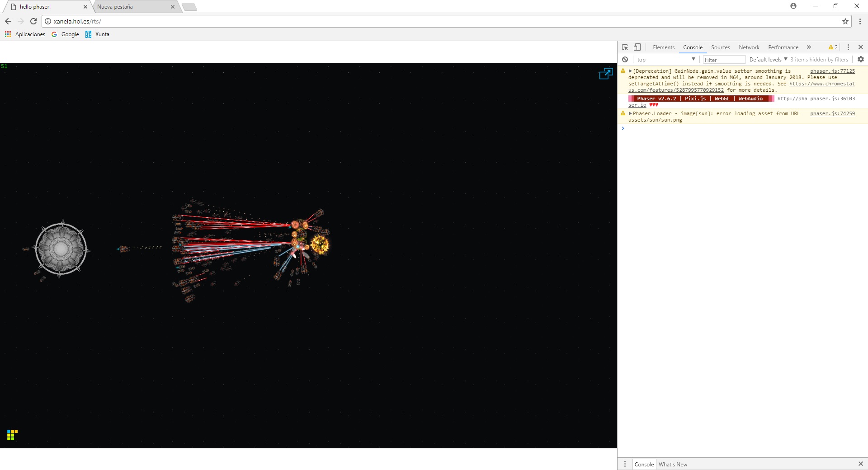
Task: Open console settings gear
Action: click(x=860, y=60)
